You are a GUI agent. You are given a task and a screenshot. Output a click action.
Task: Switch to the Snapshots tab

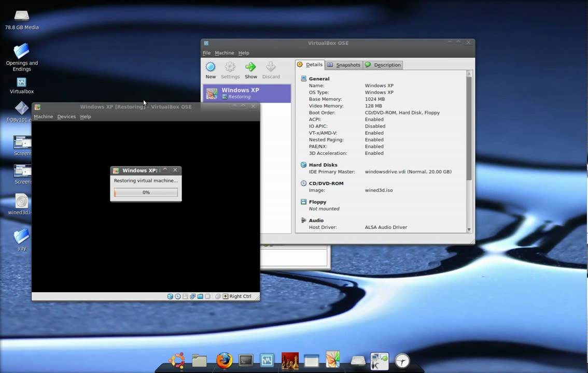click(x=343, y=65)
